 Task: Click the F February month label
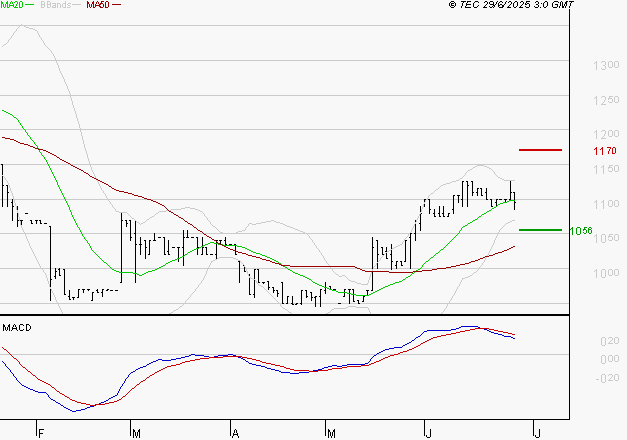(x=41, y=434)
